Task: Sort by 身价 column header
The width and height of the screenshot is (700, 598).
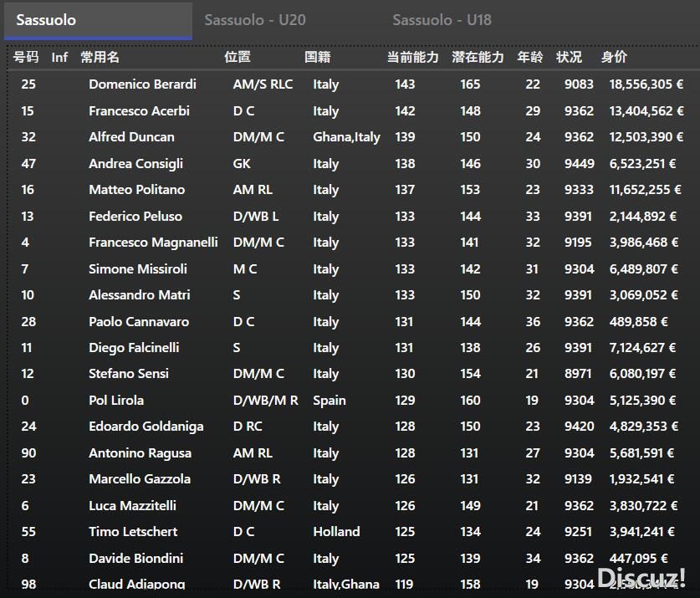Action: point(615,57)
